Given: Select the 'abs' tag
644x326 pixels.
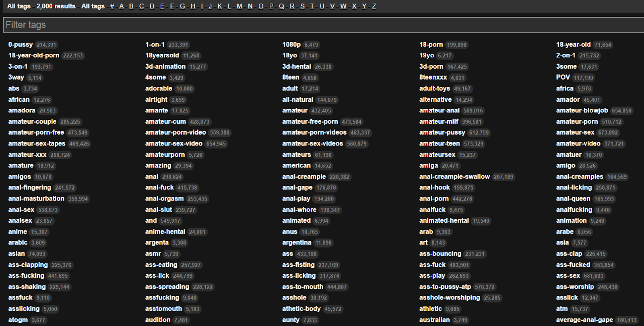Looking at the screenshot, I should point(14,88).
